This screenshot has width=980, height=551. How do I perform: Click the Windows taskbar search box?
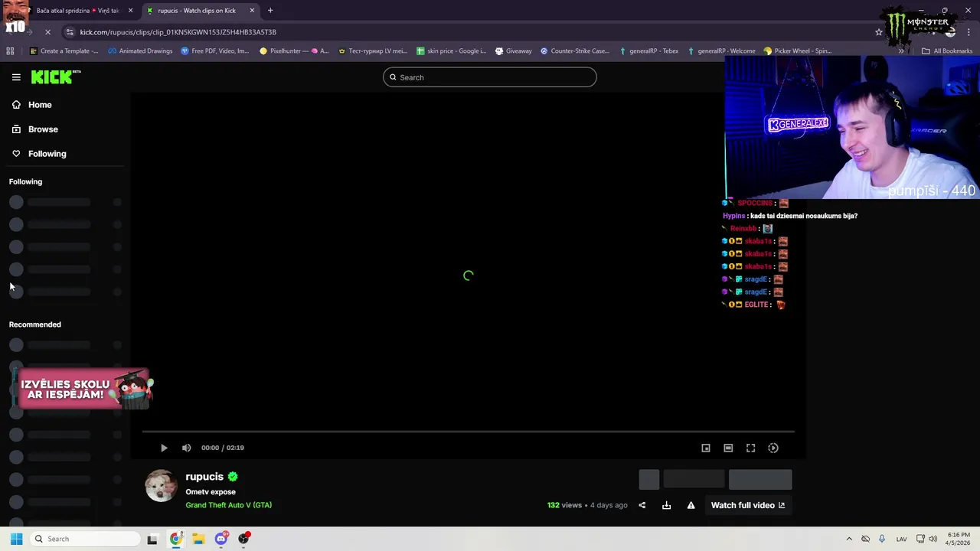(x=83, y=539)
